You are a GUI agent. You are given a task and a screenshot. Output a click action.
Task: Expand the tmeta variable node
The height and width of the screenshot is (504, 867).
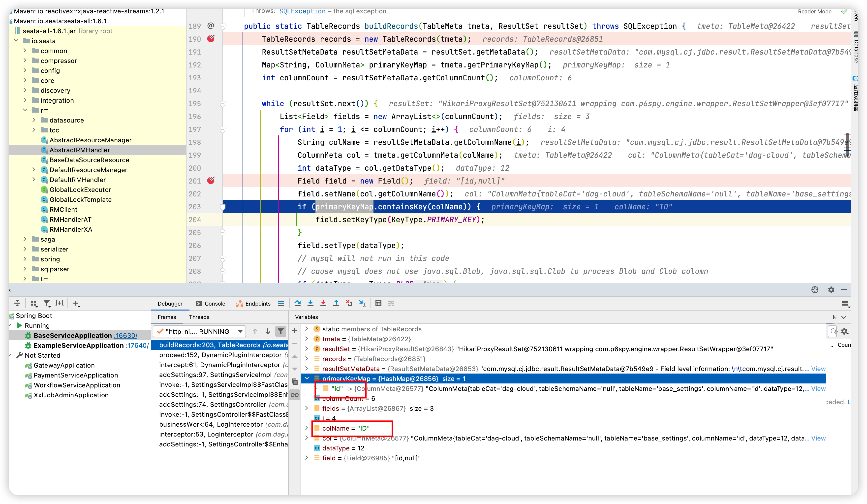(x=307, y=339)
